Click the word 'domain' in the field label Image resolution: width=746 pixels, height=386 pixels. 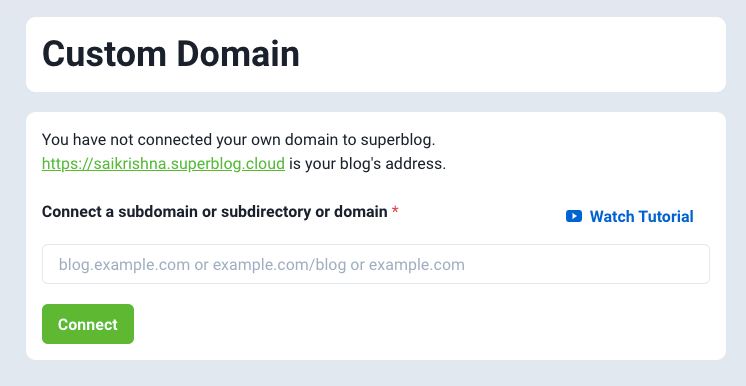[361, 211]
